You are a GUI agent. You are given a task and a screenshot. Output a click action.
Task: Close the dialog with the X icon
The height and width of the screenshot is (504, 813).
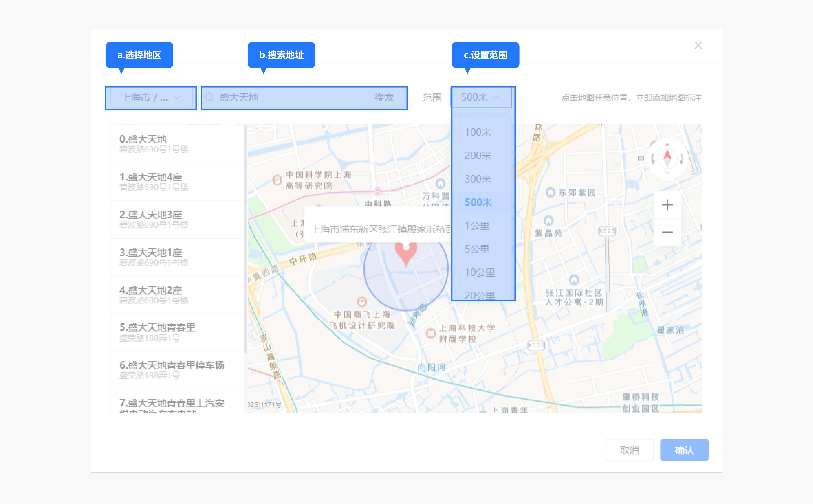click(698, 45)
